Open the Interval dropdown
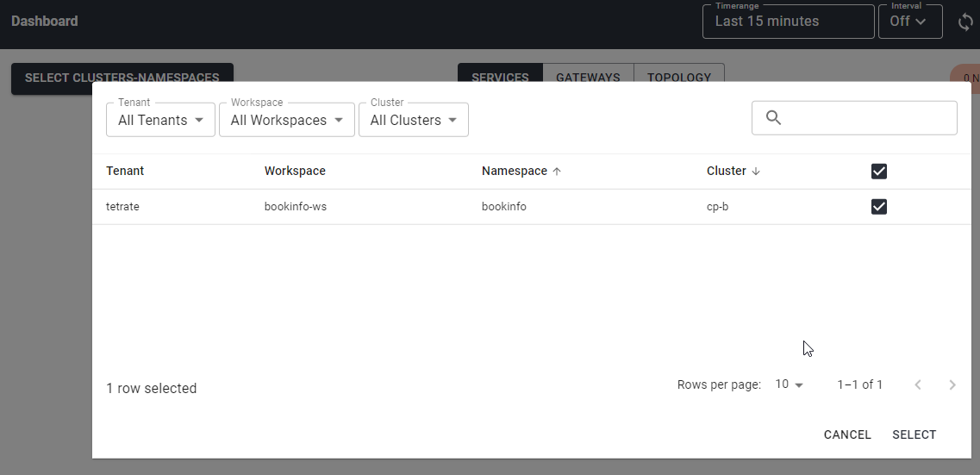980x475 pixels. click(x=910, y=22)
